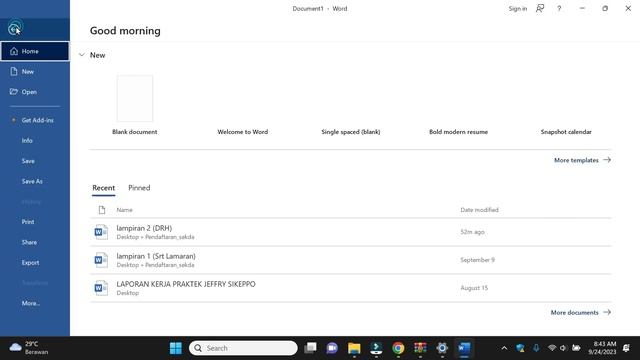Click the back arrow in Word backstage
Screen dimensions: 640x360
coord(14,29)
